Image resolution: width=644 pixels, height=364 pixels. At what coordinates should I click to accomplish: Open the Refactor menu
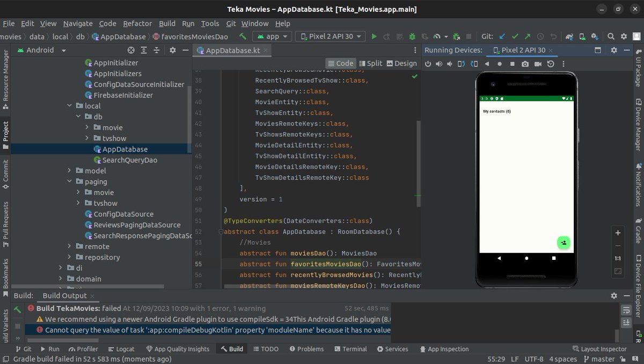click(137, 24)
